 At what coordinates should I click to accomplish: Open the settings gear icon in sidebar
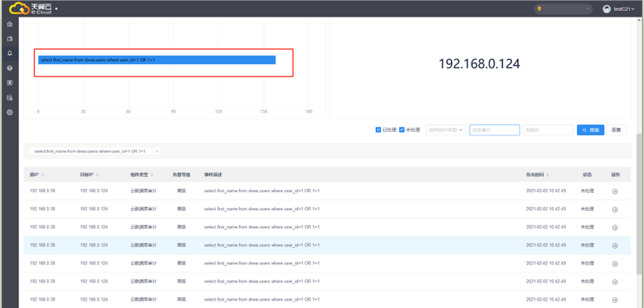pos(10,112)
